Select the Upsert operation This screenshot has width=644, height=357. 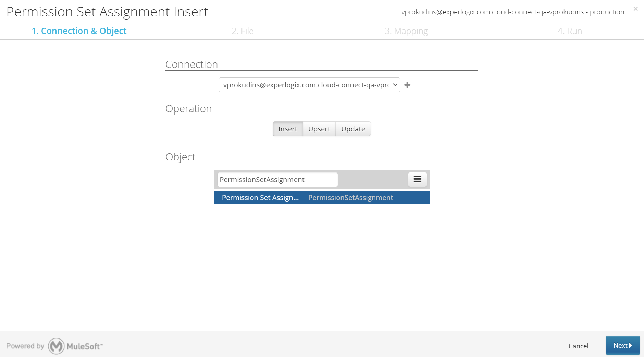(x=319, y=129)
